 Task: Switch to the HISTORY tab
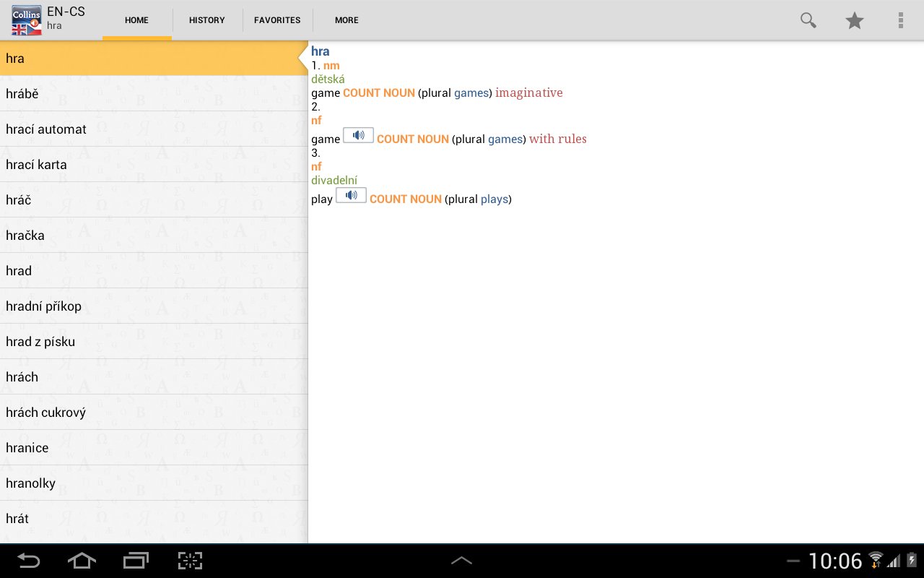click(x=207, y=20)
